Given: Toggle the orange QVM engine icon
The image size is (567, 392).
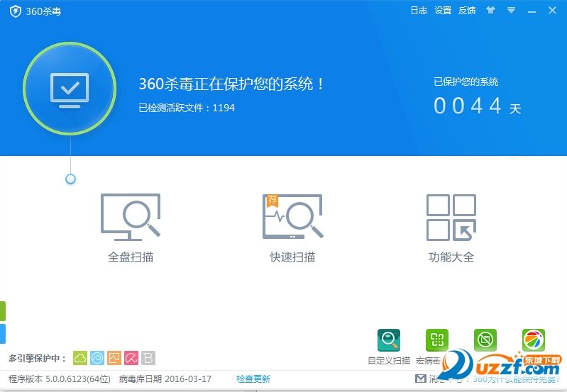Looking at the screenshot, I should (x=114, y=358).
